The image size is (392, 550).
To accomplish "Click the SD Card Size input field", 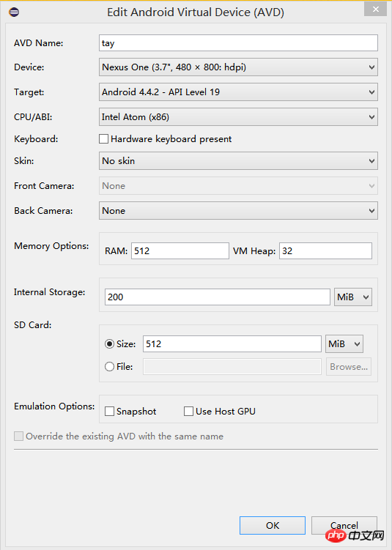I will (x=232, y=343).
